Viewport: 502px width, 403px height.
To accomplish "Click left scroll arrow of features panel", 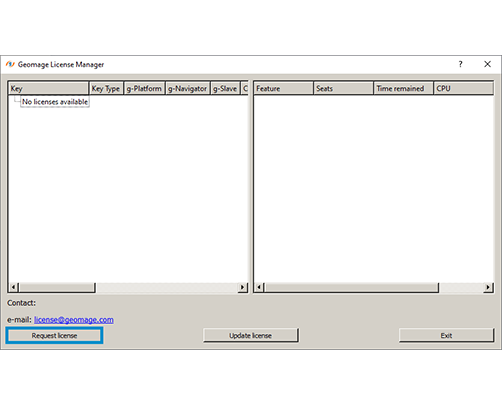I will 259,287.
